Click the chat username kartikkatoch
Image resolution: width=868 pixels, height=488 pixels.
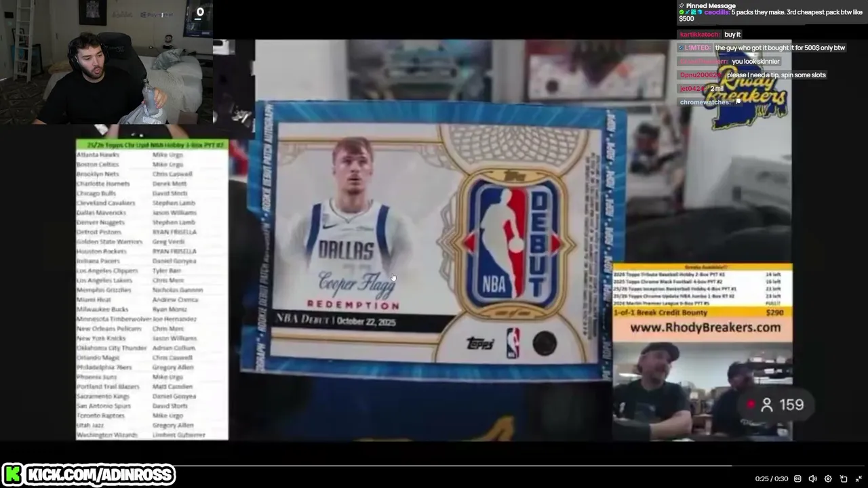(x=700, y=35)
